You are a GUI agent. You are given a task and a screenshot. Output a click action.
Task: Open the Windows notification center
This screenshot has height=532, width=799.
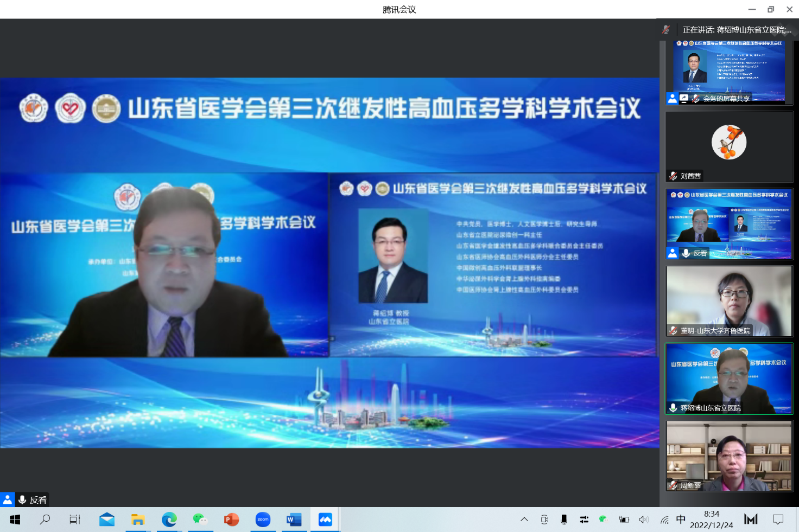(778, 520)
